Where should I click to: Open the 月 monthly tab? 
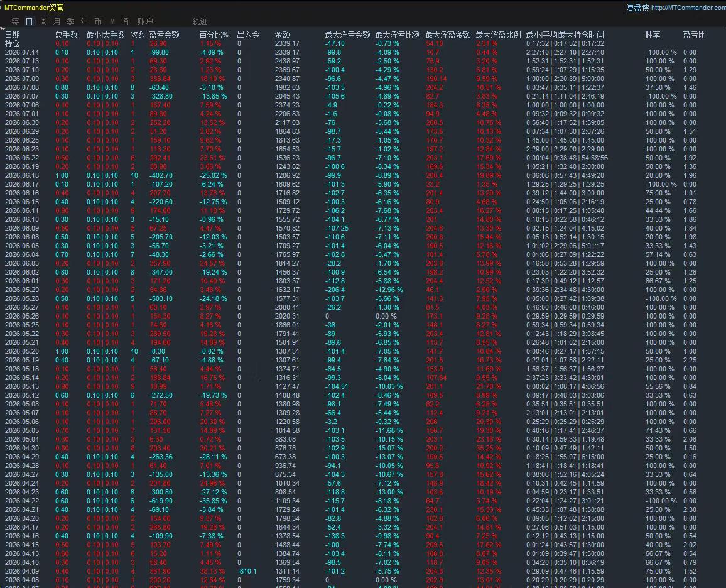point(57,21)
